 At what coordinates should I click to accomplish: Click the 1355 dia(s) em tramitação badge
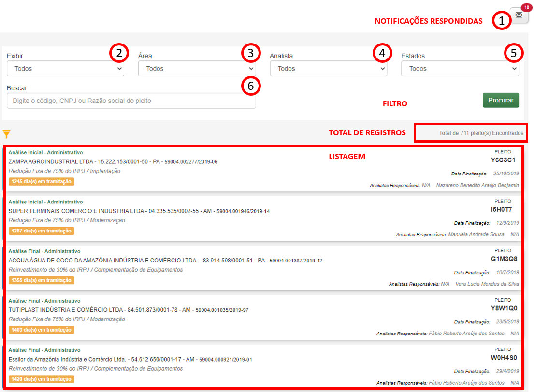(41, 280)
